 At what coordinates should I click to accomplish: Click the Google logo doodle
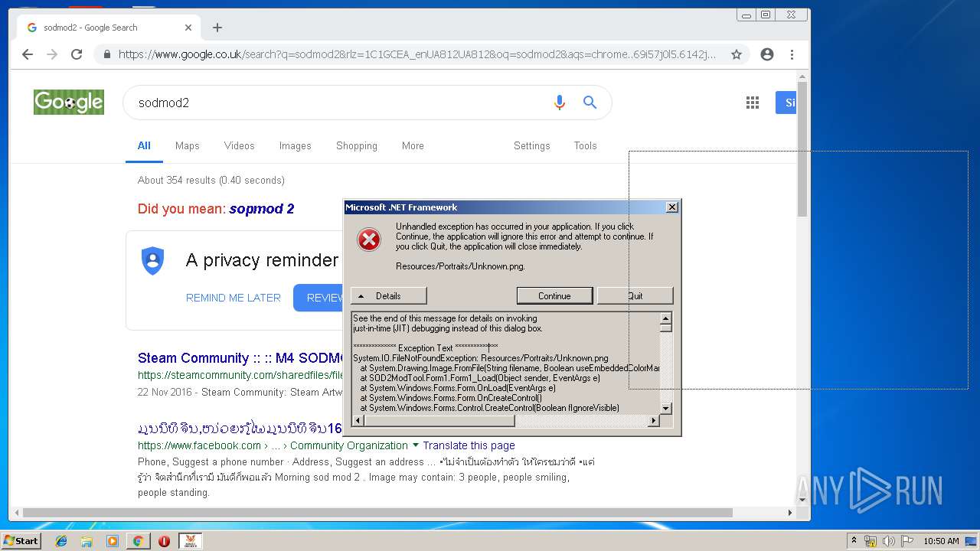(x=69, y=102)
